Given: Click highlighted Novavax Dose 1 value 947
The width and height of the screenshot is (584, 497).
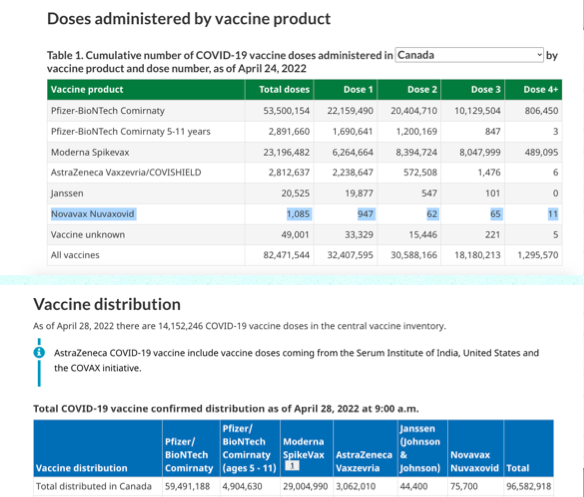Looking at the screenshot, I should click(365, 214).
